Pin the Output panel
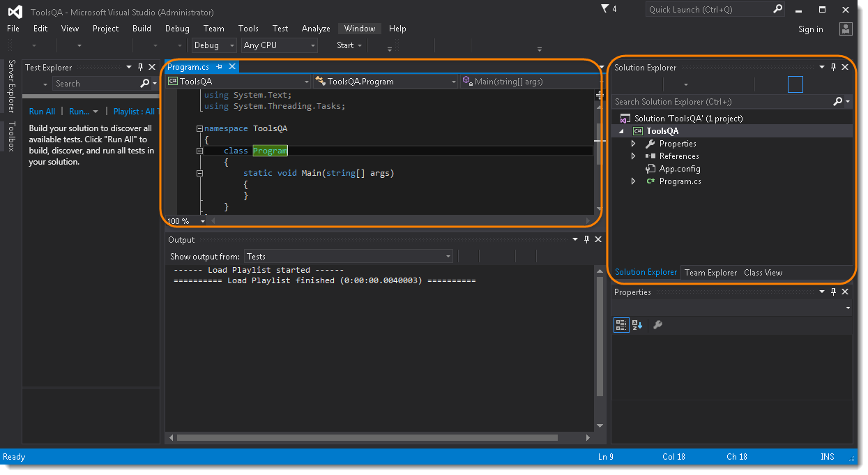Screen dimensions: 868x475 [x=586, y=240]
